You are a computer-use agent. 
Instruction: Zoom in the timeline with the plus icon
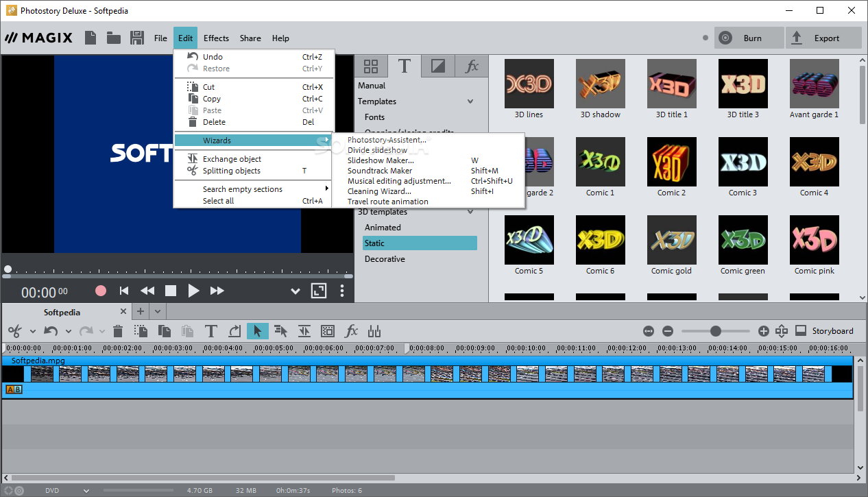(764, 331)
